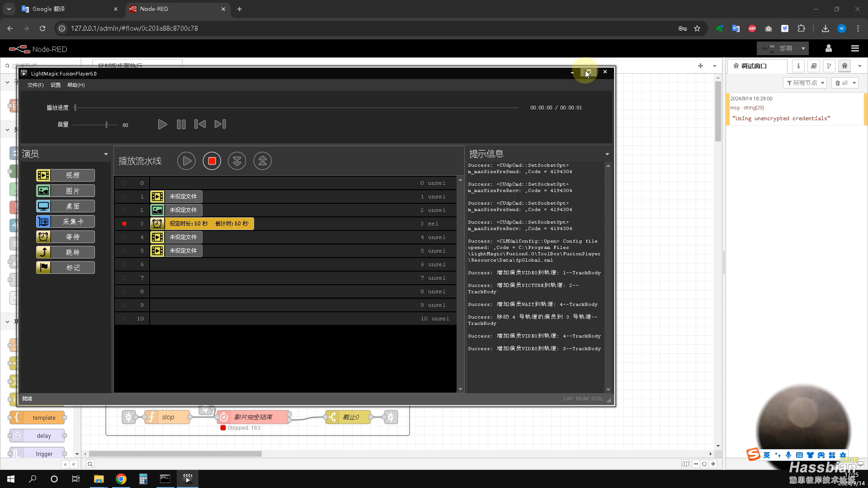Click the 影片完全结束 node in flow
Viewport: 868px width, 488px height.
(x=253, y=417)
